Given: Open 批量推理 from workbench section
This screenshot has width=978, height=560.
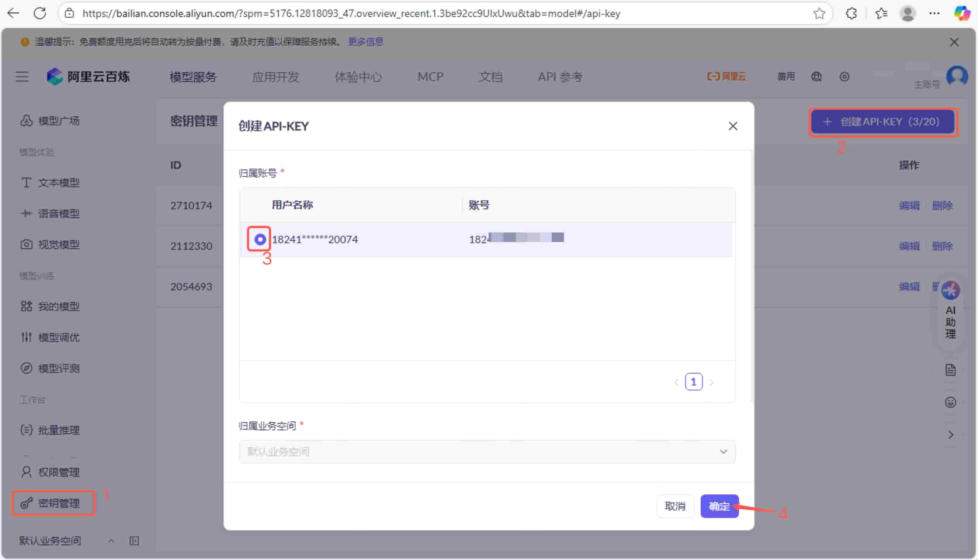Looking at the screenshot, I should pyautogui.click(x=59, y=430).
